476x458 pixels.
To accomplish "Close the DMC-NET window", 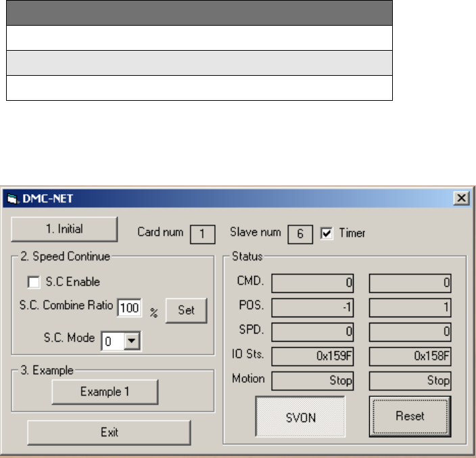I will (461, 198).
